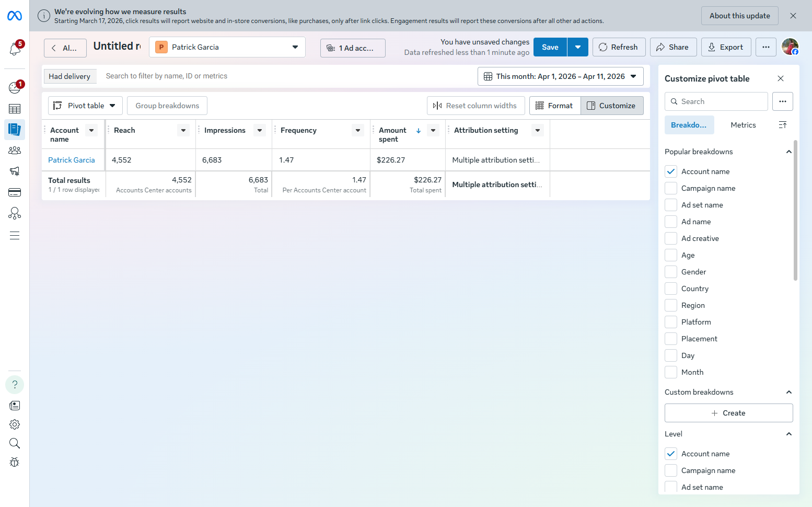Viewport: 812px width, 507px height.
Task: Open the Audiences people icon in sidebar
Action: pyautogui.click(x=15, y=151)
